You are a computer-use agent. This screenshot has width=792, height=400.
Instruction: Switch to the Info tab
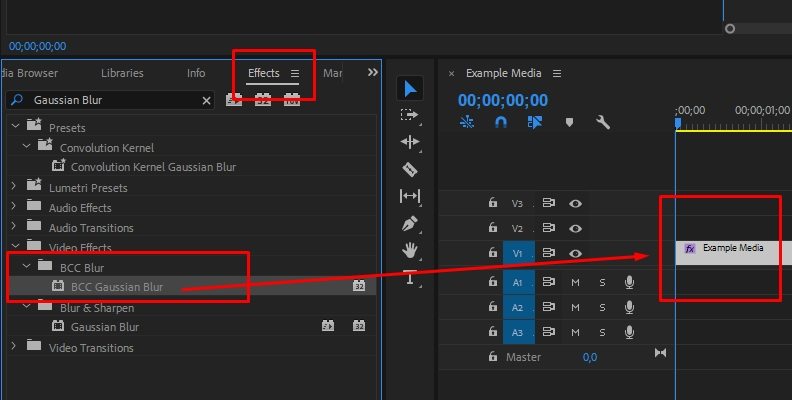(x=196, y=73)
